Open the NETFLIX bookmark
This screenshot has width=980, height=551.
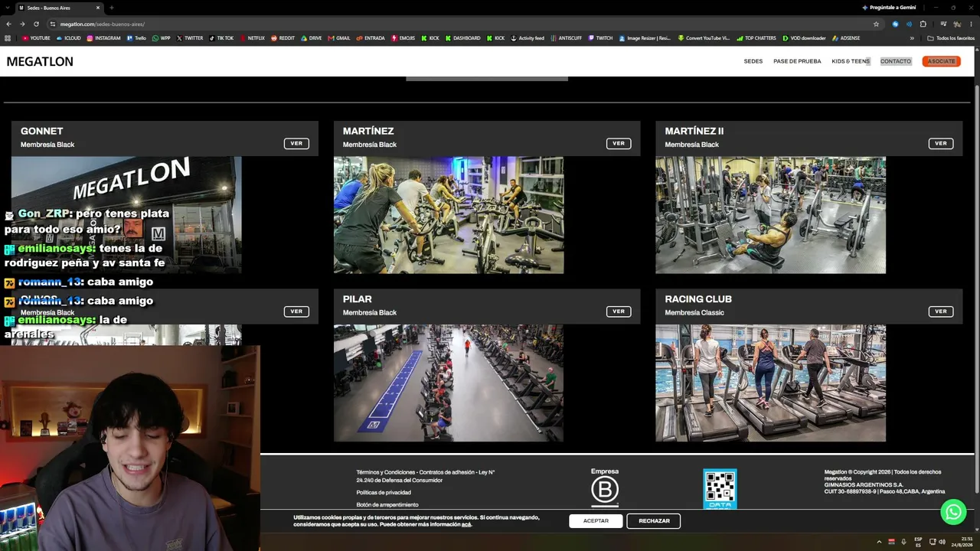pos(252,38)
